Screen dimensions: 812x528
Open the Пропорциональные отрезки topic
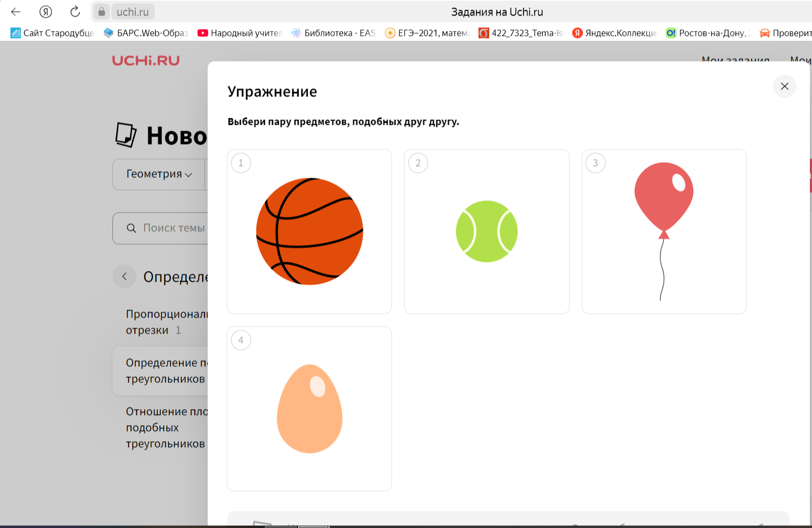coord(166,322)
